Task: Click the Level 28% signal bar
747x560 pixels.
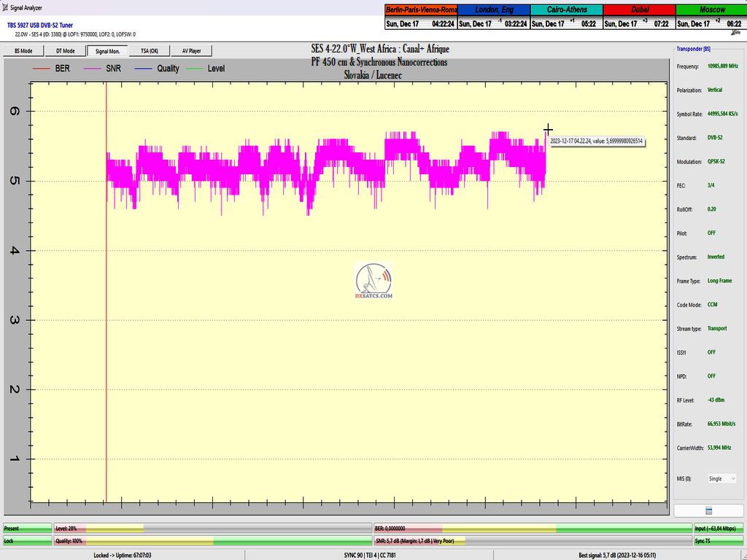Action: click(212, 529)
